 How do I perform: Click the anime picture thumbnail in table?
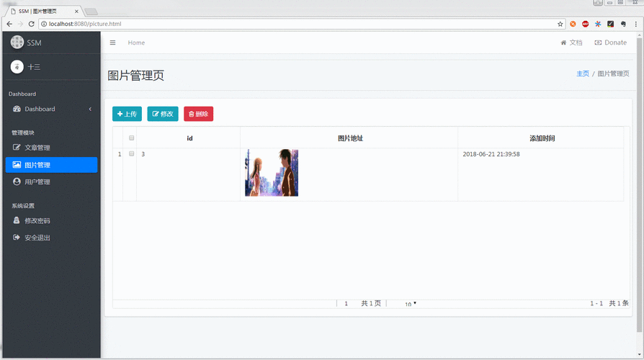(272, 173)
